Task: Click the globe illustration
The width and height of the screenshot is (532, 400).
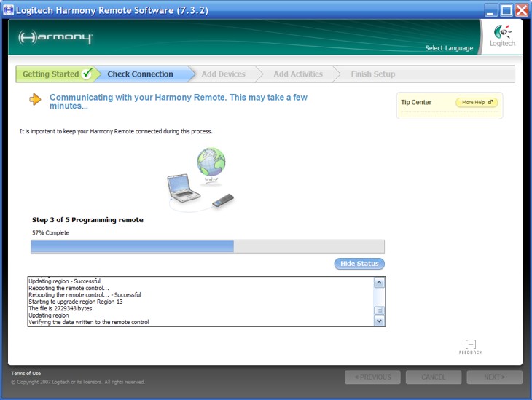Action: pyautogui.click(x=211, y=162)
